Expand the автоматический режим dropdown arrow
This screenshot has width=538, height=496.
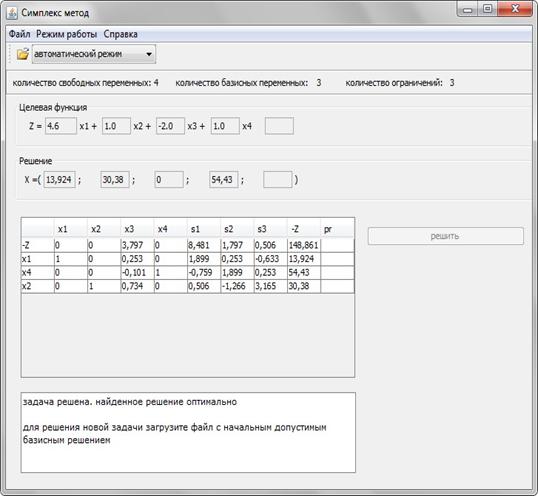tap(149, 54)
